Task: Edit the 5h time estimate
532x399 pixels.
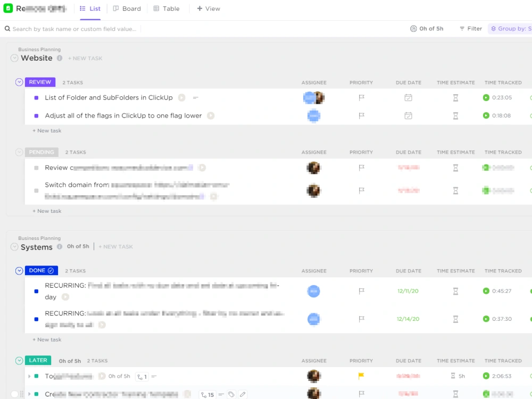Action: click(x=458, y=376)
